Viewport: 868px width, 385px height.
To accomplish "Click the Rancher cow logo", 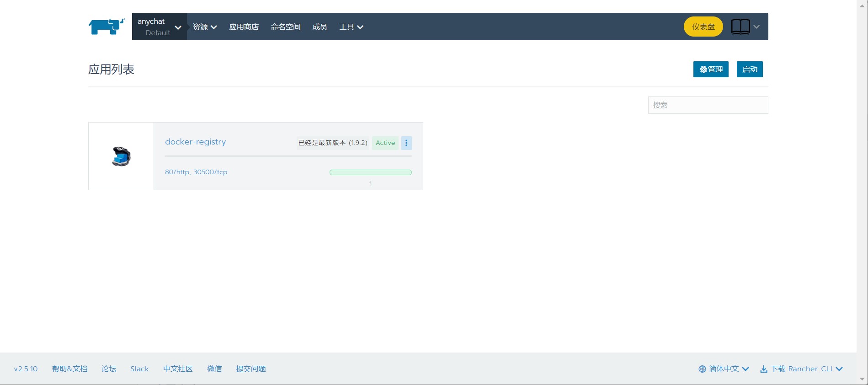I will 107,27.
